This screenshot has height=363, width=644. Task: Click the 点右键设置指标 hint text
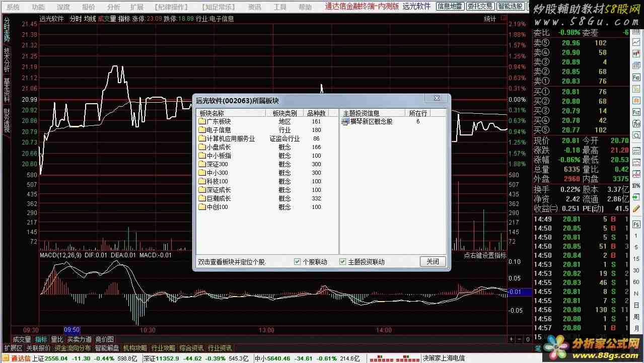tap(485, 255)
